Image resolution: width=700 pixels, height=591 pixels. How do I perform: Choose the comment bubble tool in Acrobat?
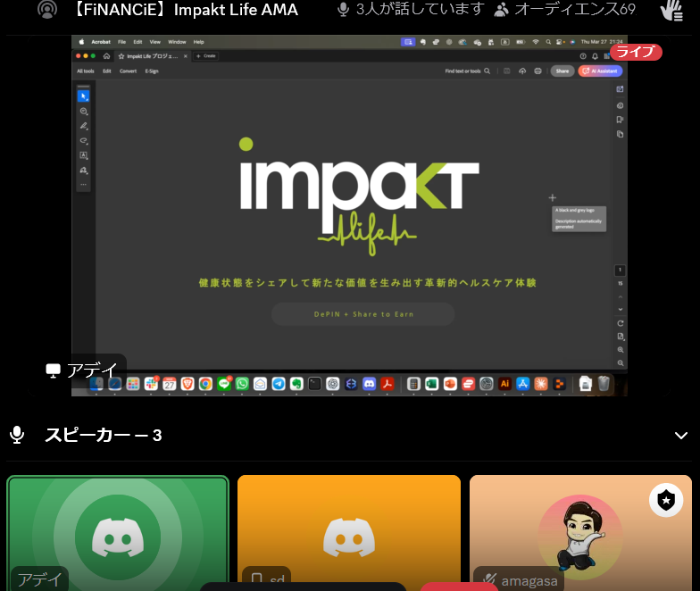tap(84, 111)
